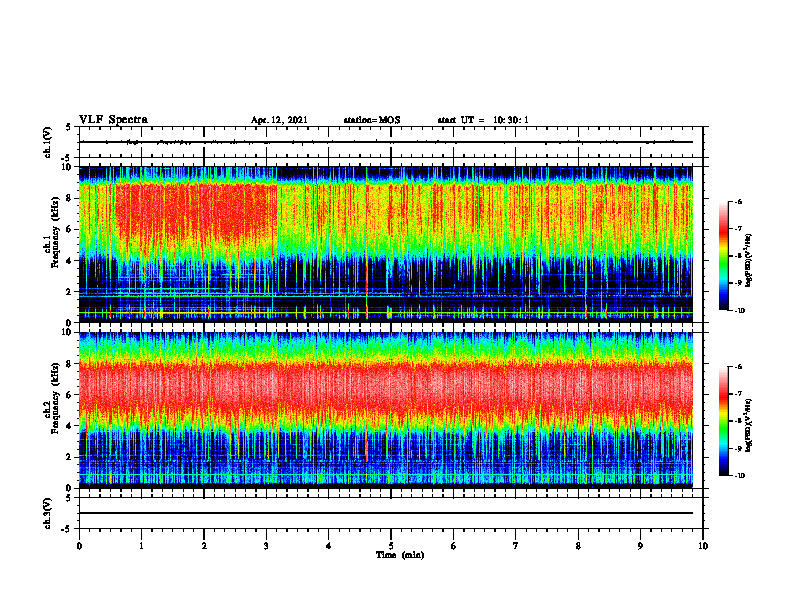
Task: Click the ch.1 frequency tick "2"
Action: [70, 291]
